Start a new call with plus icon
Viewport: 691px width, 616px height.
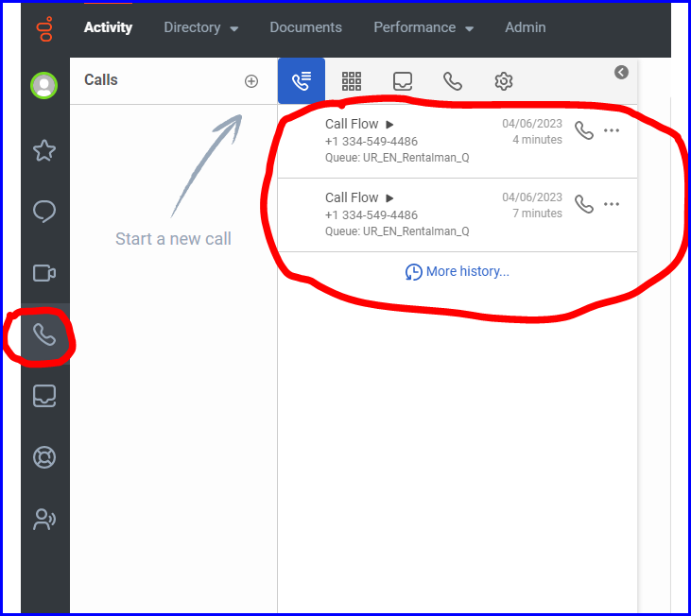click(251, 81)
